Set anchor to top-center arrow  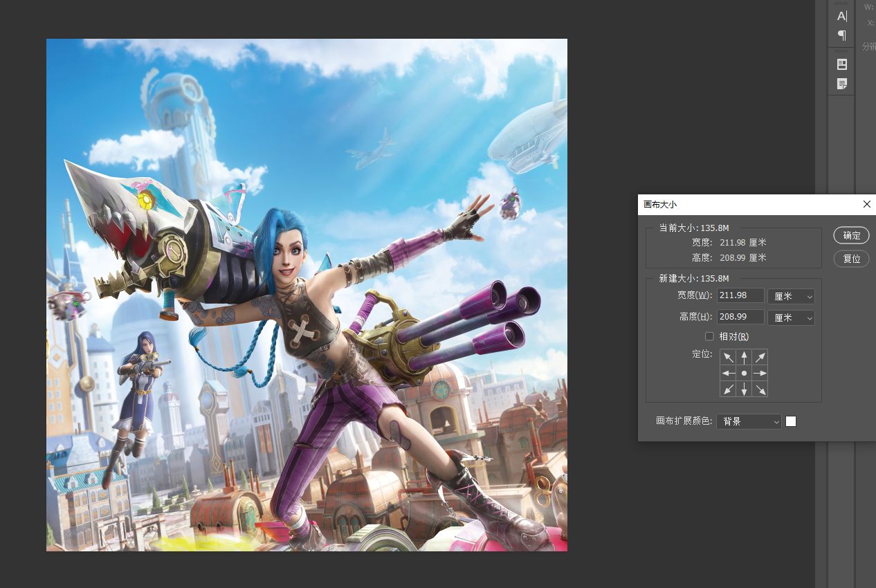(x=744, y=357)
